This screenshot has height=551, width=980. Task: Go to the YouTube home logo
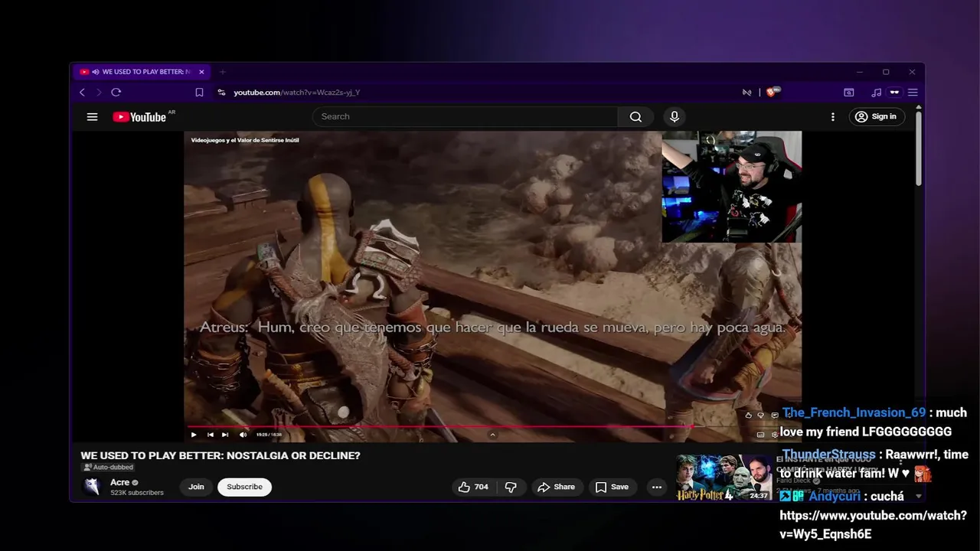(139, 116)
